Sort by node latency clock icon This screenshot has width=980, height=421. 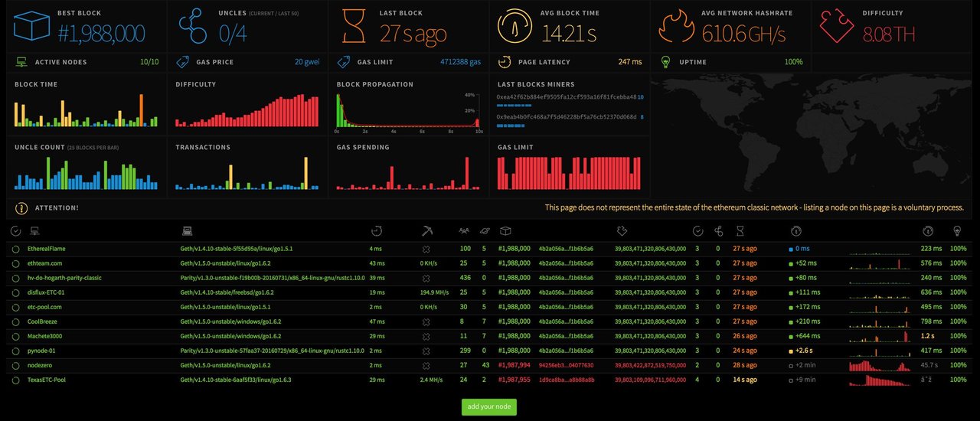(x=377, y=230)
